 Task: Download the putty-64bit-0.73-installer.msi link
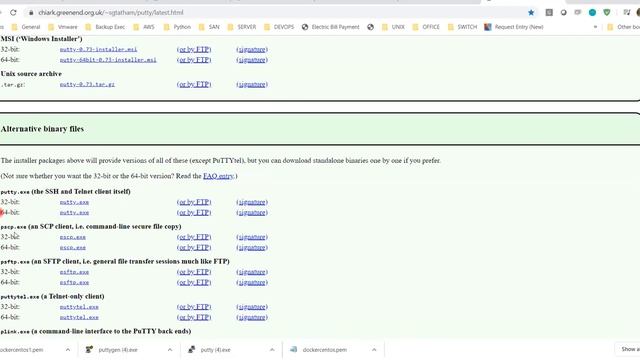[x=108, y=60]
